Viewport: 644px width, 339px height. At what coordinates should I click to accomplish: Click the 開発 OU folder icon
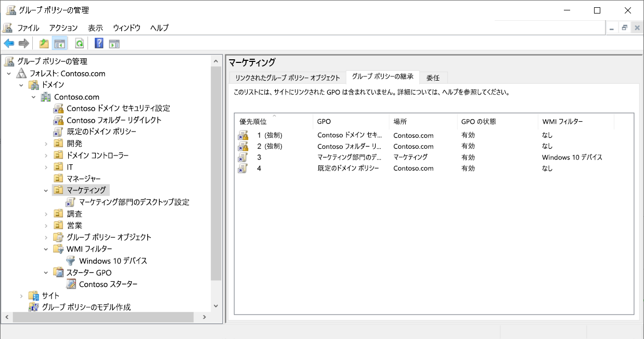tap(59, 144)
